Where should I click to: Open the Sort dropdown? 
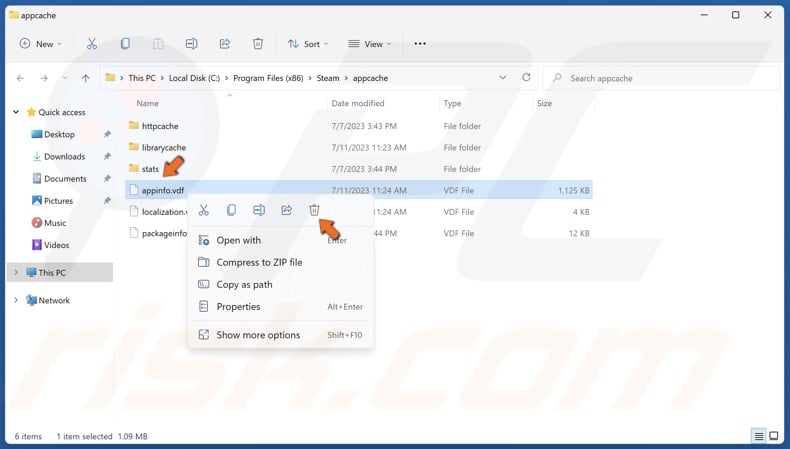[308, 44]
